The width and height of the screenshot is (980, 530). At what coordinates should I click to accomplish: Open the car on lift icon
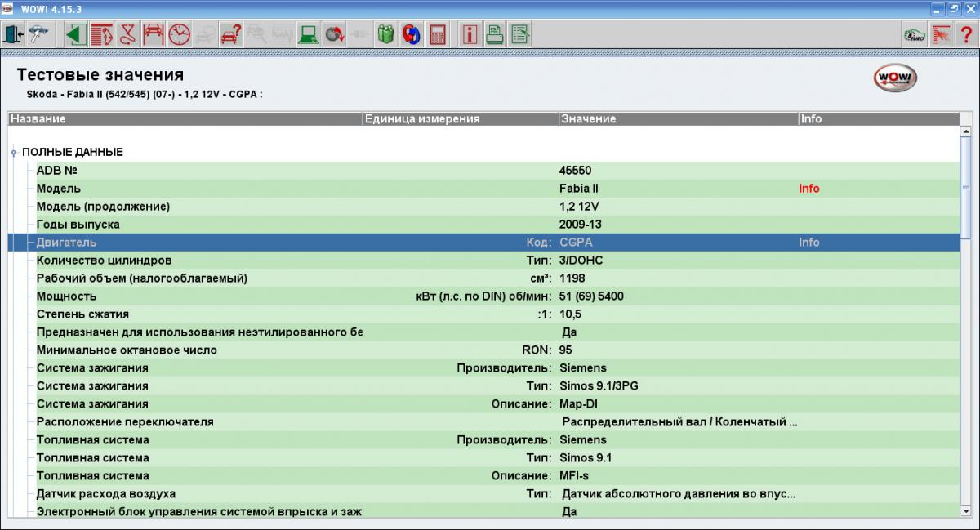[152, 34]
